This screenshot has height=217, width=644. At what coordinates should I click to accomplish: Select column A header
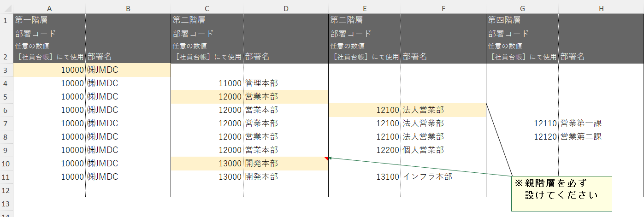49,8
